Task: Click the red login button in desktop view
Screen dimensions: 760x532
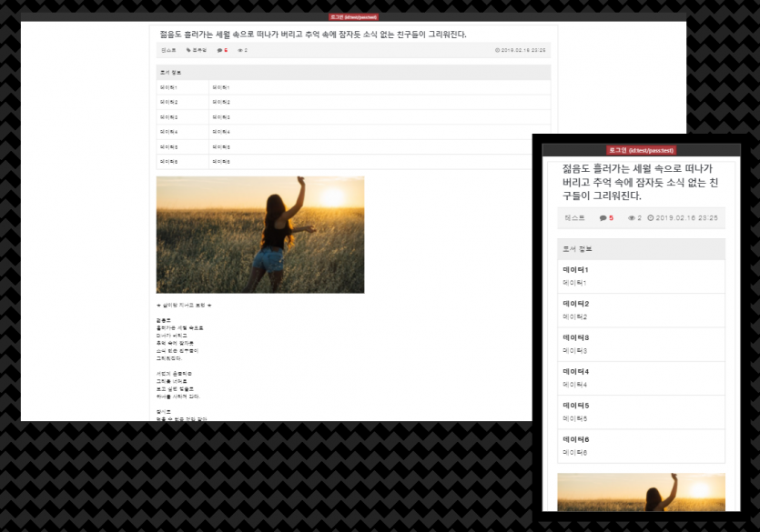Action: [x=353, y=16]
